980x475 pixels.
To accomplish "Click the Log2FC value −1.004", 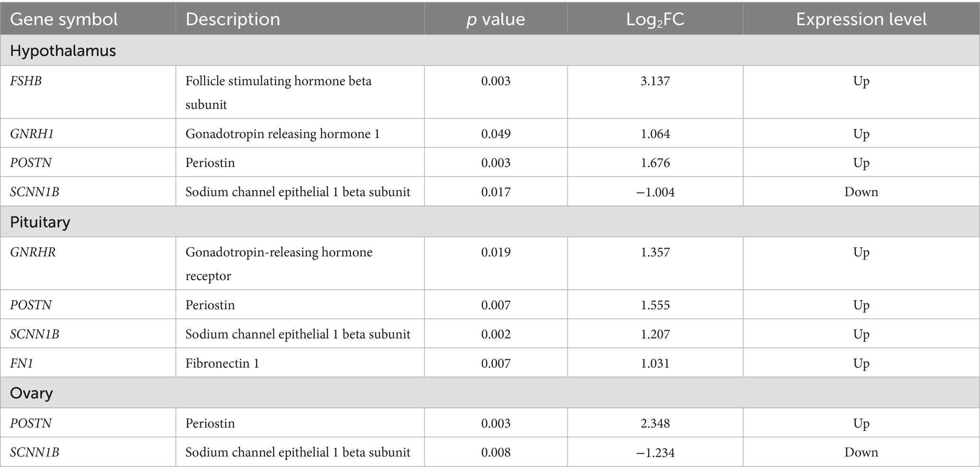I will point(655,192).
